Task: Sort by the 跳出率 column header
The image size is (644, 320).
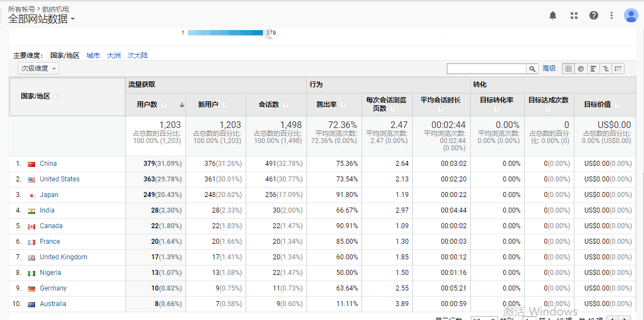Action: (326, 105)
